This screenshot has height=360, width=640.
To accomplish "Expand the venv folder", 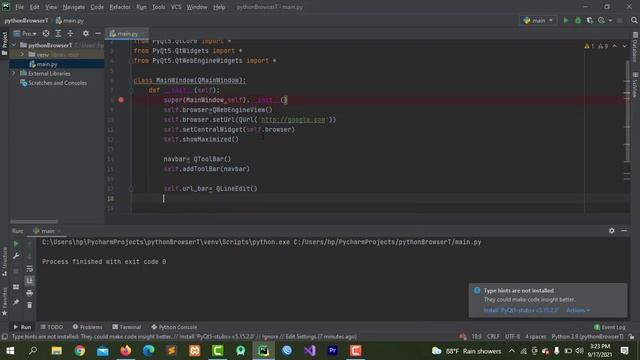I will click(22, 54).
